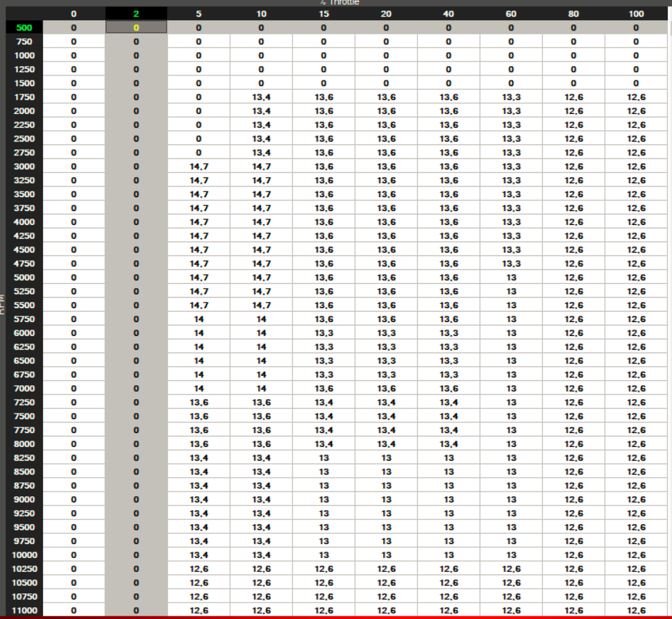Click the 13,3 cell at 6500 RPM, 20% throttle
The image size is (672, 619).
(x=386, y=361)
